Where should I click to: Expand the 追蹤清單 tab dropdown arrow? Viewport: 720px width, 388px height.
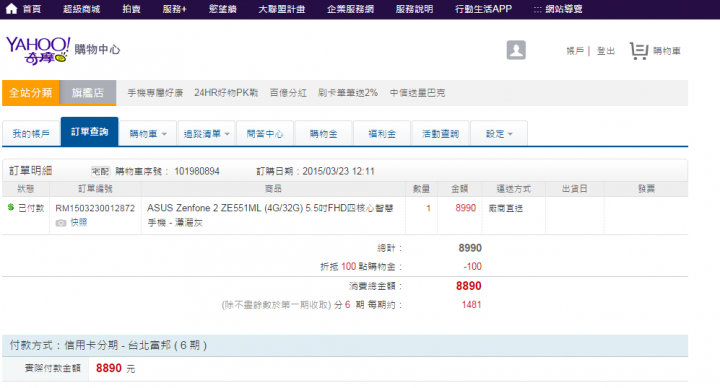tap(227, 134)
